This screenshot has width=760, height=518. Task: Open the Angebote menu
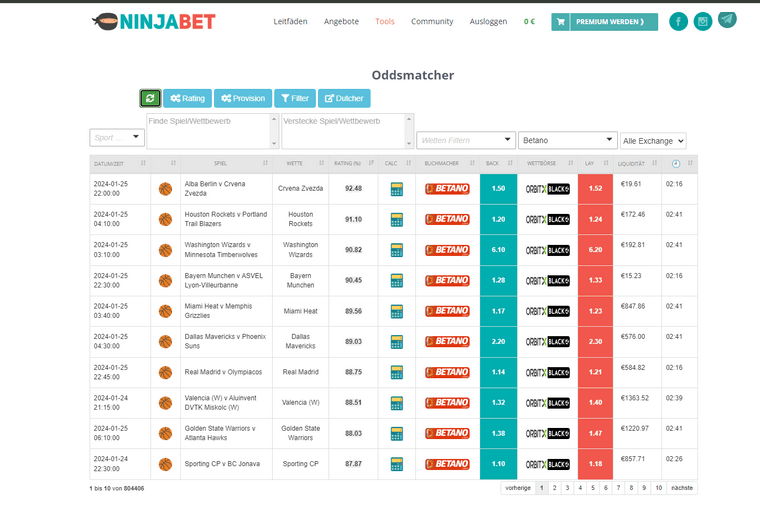(341, 21)
